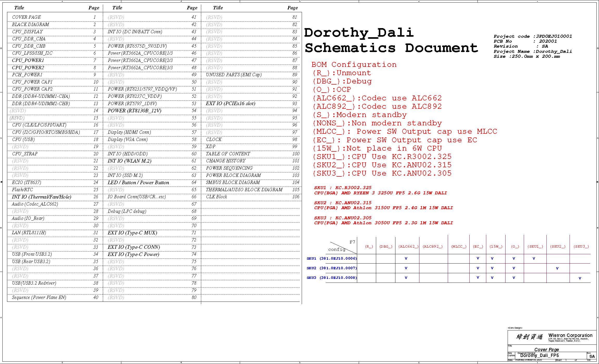Image resolution: width=599 pixels, height=364 pixels.
Task: Click Sequence (Power Plane EN) row
Action: click(x=39, y=297)
